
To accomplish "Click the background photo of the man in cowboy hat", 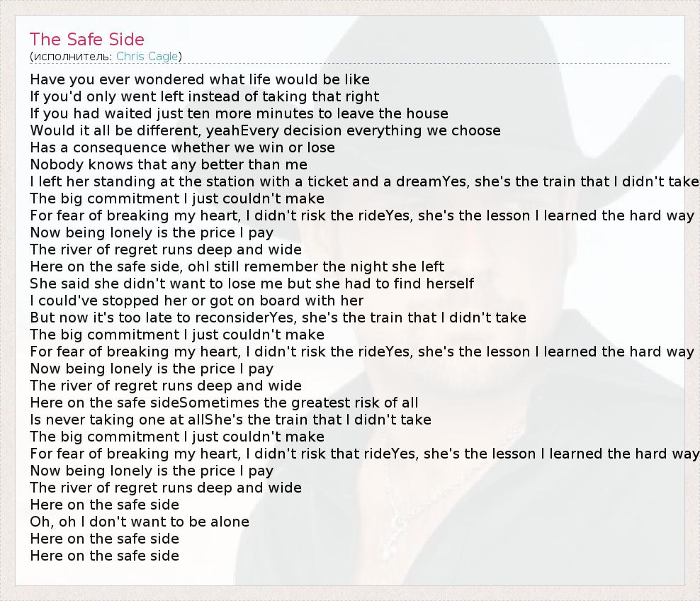I will click(x=510, y=283).
